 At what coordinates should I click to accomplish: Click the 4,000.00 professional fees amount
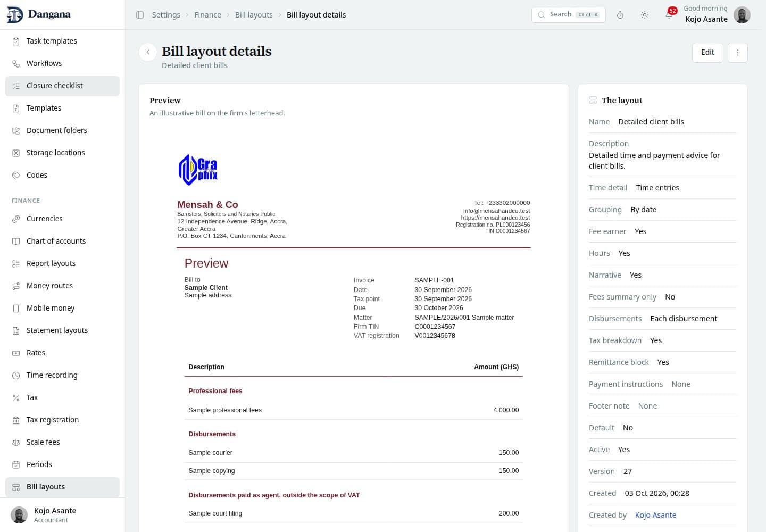506,410
